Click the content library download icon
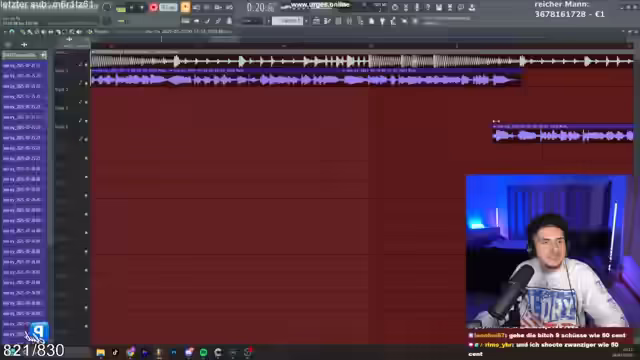 click(x=472, y=7)
